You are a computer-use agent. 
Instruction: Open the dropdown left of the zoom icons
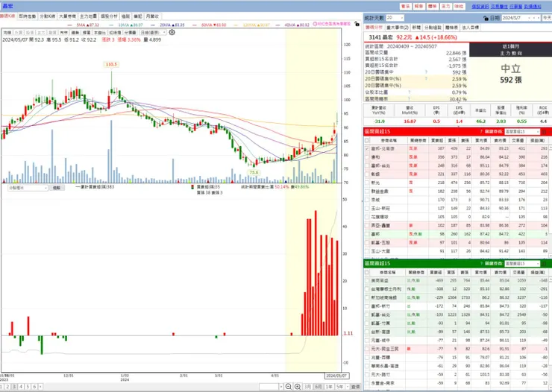[281, 387]
